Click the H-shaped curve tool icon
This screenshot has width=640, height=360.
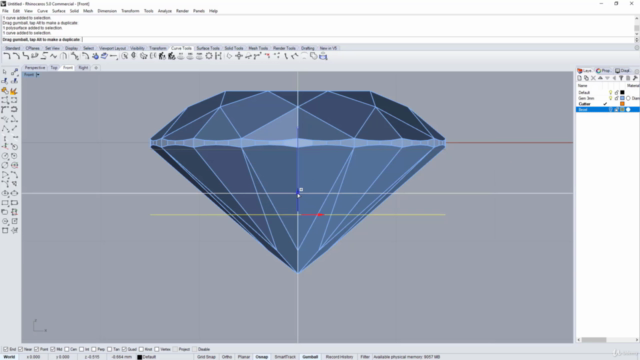(x=218, y=56)
